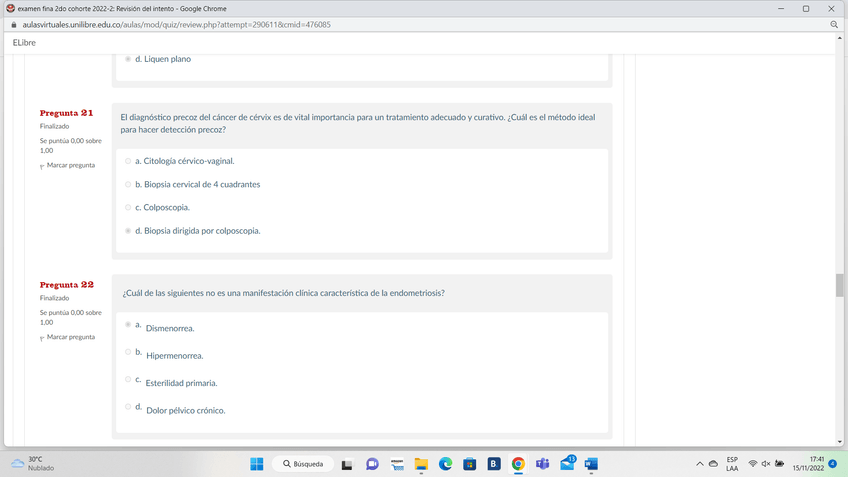The width and height of the screenshot is (848, 477).
Task: Click the Búsqueda taskbar search box
Action: [x=303, y=464]
